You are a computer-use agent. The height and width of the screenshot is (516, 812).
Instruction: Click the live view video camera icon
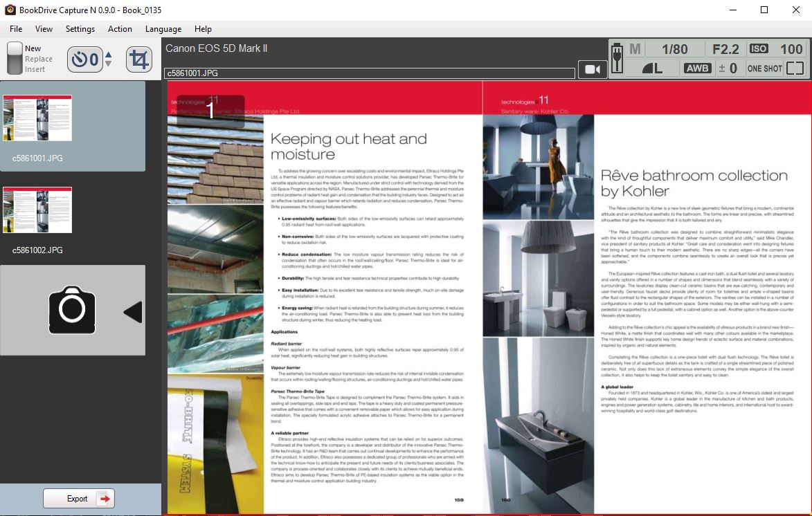tap(593, 69)
